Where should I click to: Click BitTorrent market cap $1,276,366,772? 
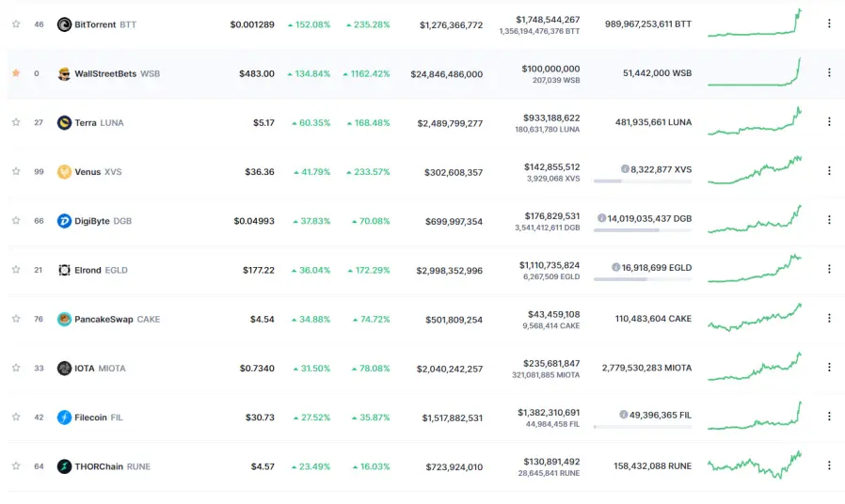pos(451,25)
